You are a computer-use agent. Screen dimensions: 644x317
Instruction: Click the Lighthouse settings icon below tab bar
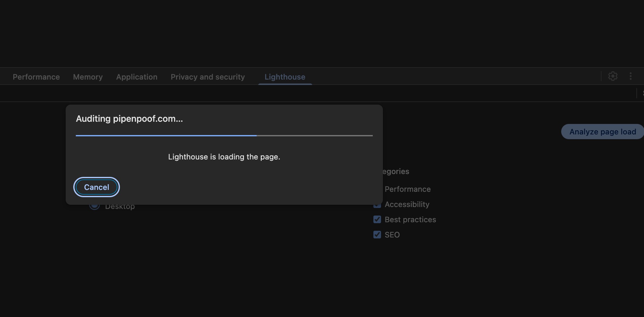[642, 93]
